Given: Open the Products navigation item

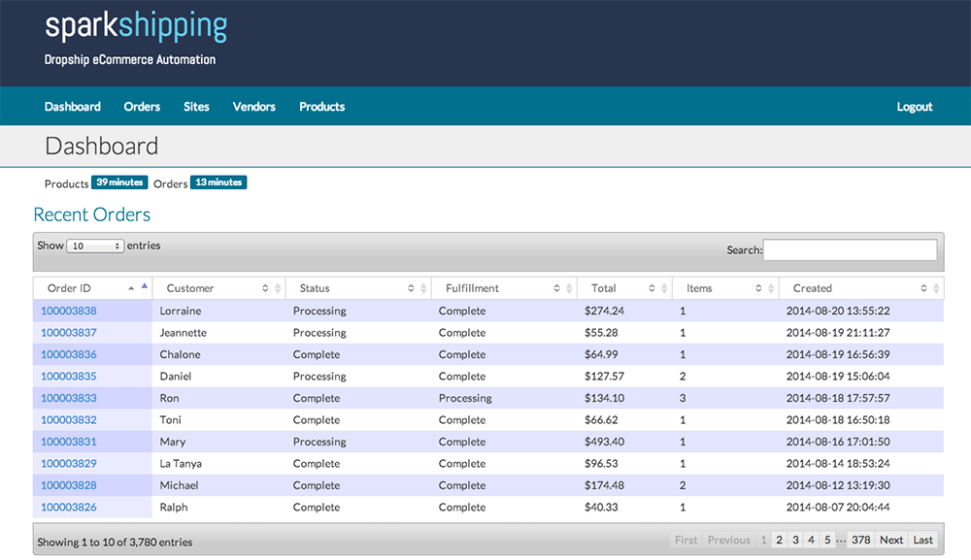Looking at the screenshot, I should tap(321, 107).
